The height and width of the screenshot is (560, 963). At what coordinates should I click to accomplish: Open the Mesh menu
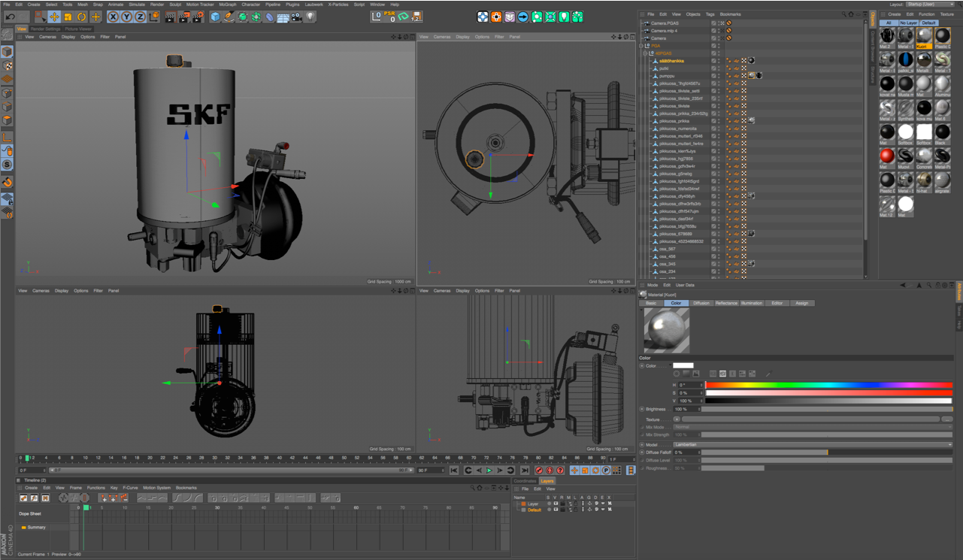click(x=83, y=5)
